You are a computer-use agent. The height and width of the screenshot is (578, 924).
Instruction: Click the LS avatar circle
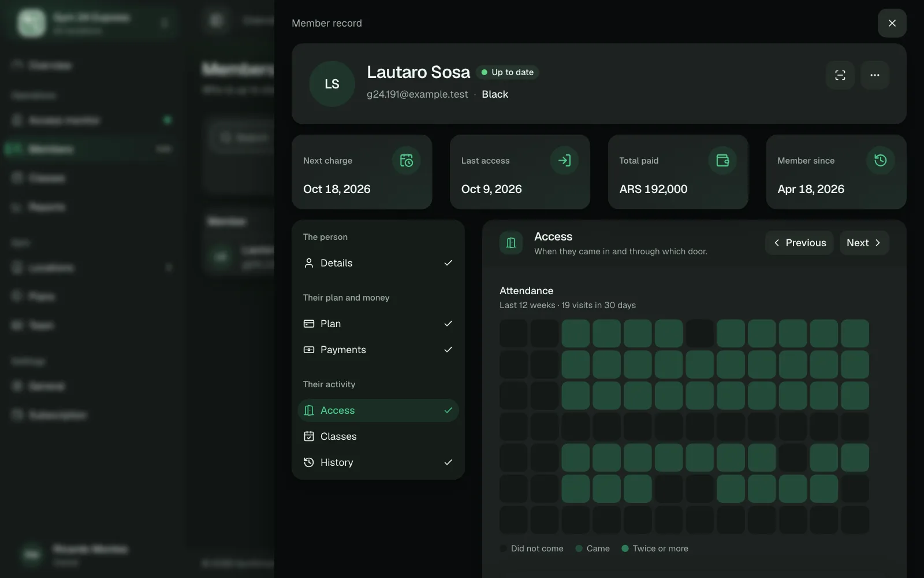(x=332, y=84)
